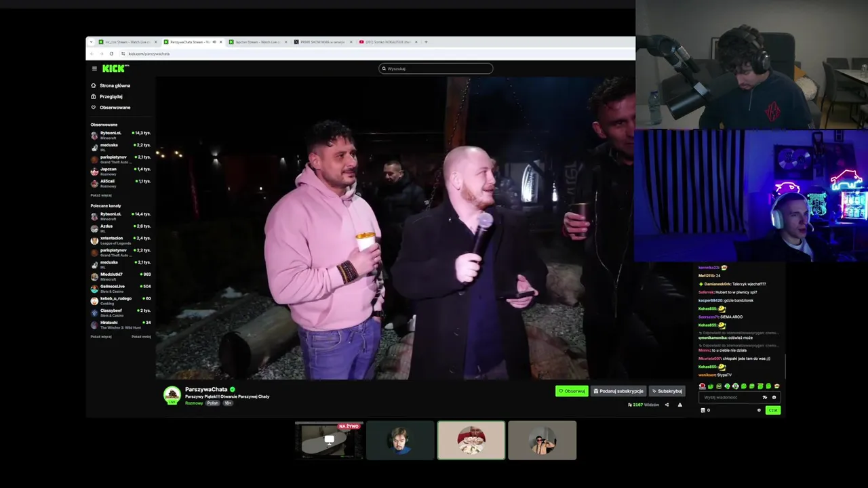Viewport: 868px width, 488px height.
Task: Open chat settings gear icon
Action: pos(759,410)
